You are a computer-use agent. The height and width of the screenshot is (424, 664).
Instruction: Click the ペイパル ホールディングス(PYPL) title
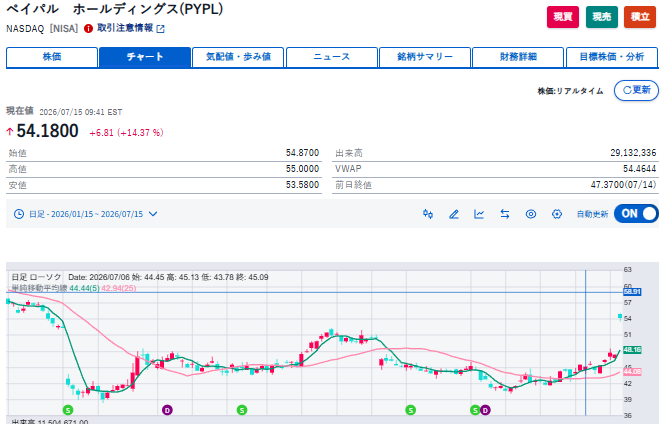(114, 9)
